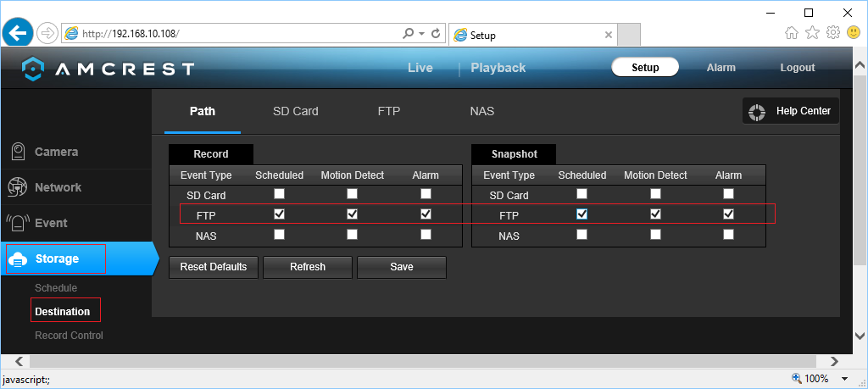This screenshot has width=868, height=389.
Task: Enable SD Card Scheduled record checkbox
Action: 279,194
